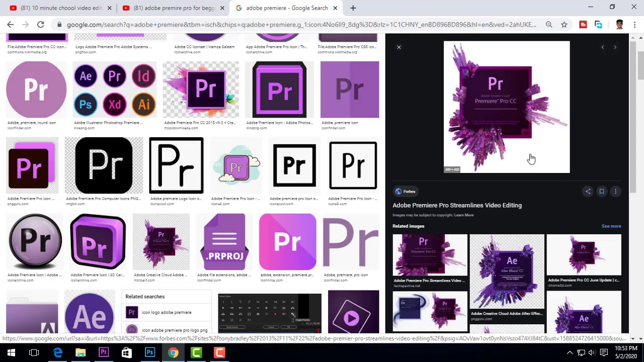This screenshot has width=644, height=362.
Task: Go back to previous page
Action: pos(10,25)
